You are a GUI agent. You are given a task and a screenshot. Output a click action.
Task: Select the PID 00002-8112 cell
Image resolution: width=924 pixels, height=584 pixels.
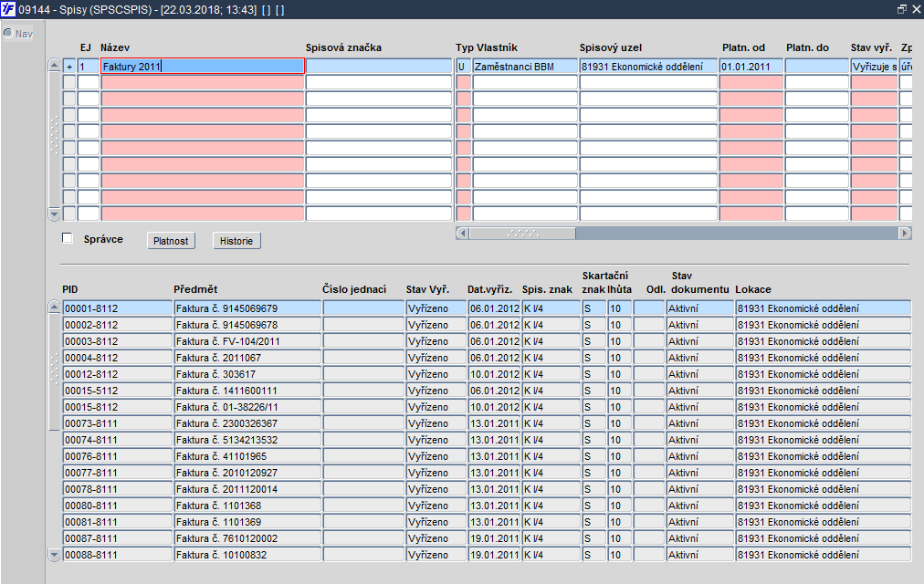pos(118,324)
